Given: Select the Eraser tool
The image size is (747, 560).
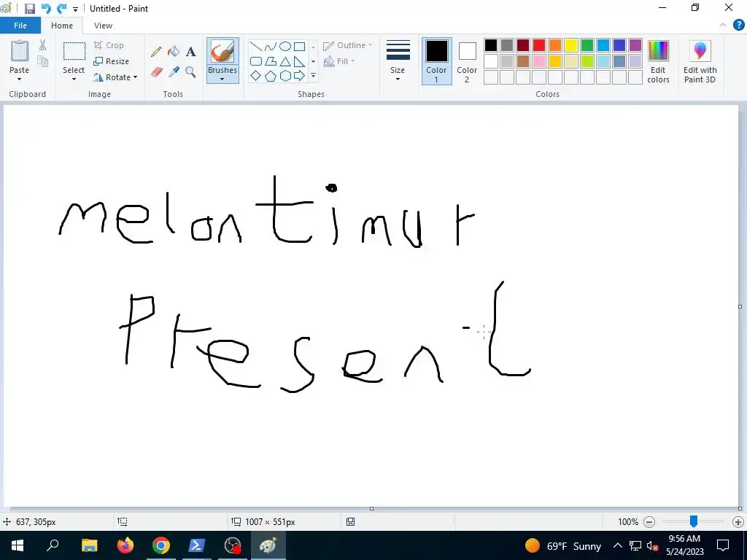Looking at the screenshot, I should click(x=156, y=72).
